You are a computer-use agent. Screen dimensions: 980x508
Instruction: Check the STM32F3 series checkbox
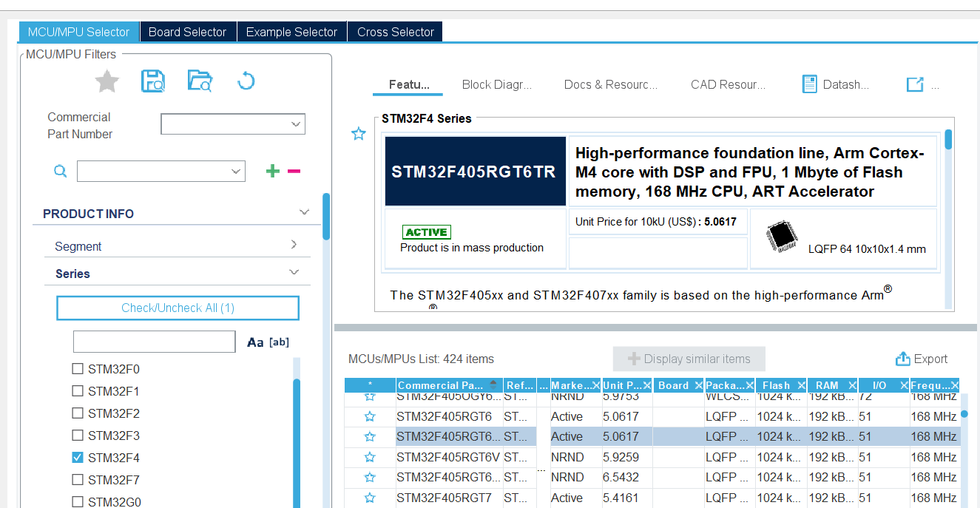(x=77, y=436)
